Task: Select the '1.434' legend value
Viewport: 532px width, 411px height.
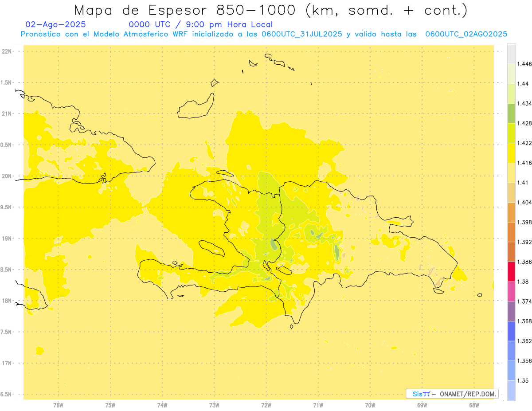Action: (525, 103)
